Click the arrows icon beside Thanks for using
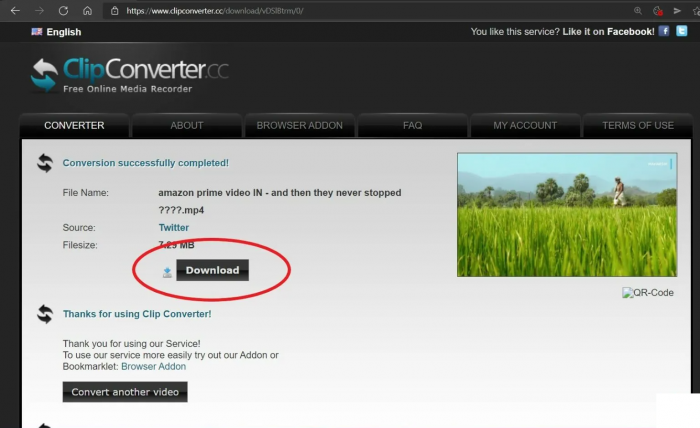 pos(45,314)
